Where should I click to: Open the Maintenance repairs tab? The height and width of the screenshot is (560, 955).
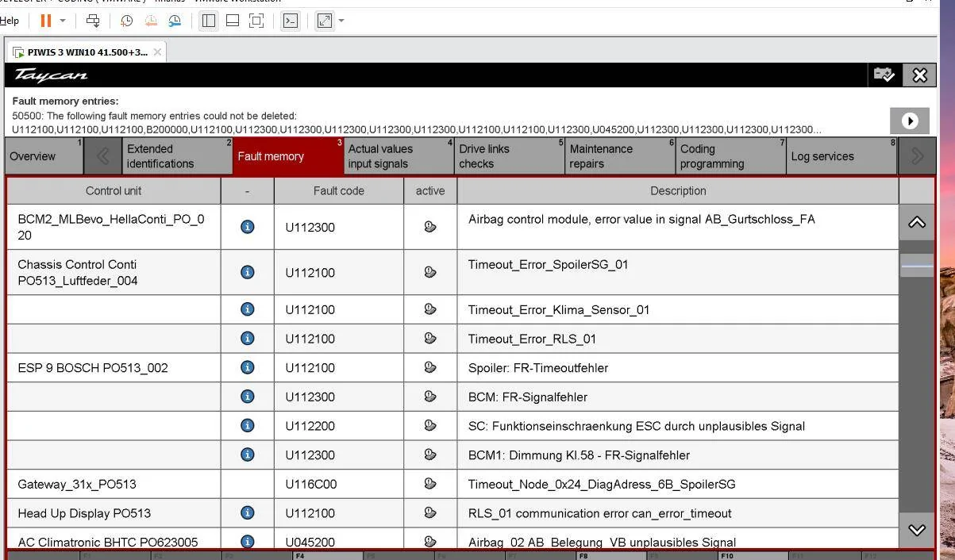click(x=621, y=156)
